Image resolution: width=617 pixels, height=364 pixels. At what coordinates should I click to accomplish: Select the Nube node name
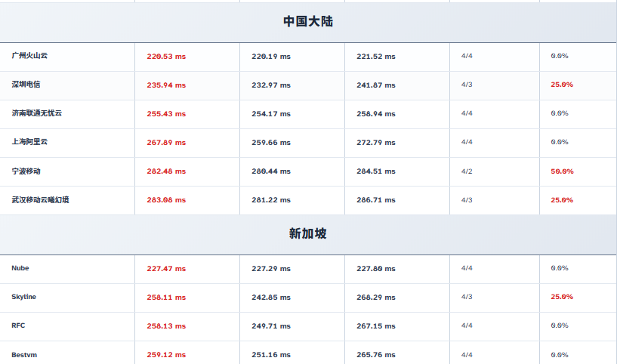[20, 268]
